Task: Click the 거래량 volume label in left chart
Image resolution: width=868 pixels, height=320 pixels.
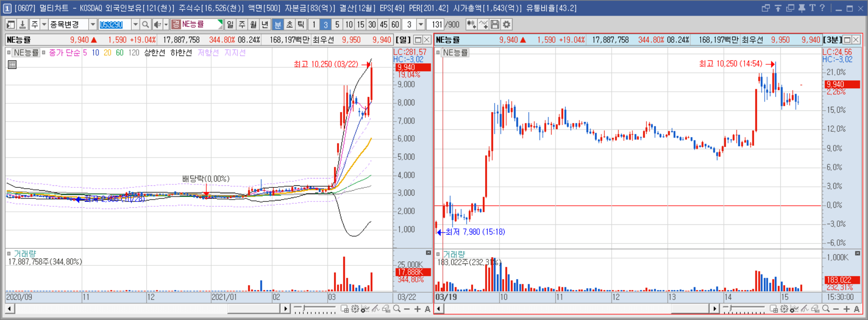Action: point(24,254)
